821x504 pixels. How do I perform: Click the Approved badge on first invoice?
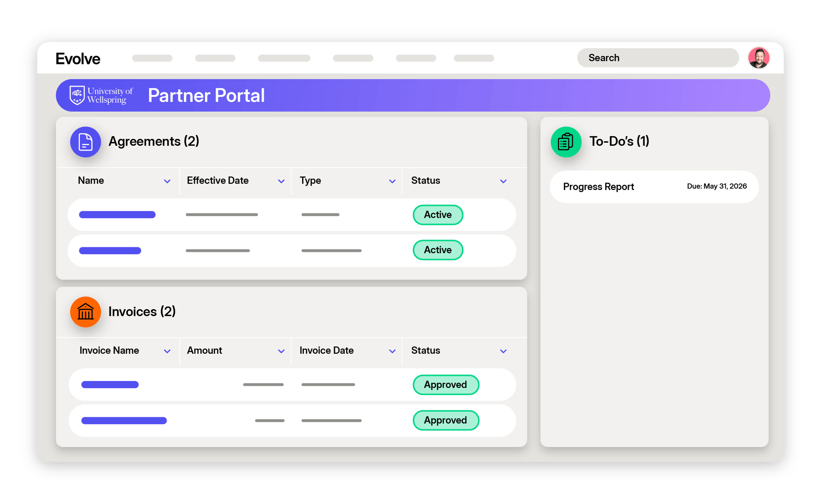click(x=446, y=385)
